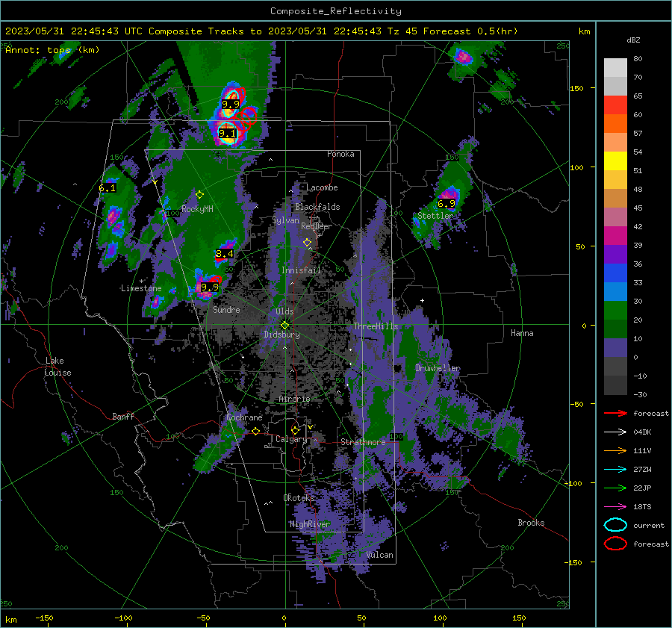Select the ThreeHills town label
This screenshot has width=672, height=628.
point(376,326)
